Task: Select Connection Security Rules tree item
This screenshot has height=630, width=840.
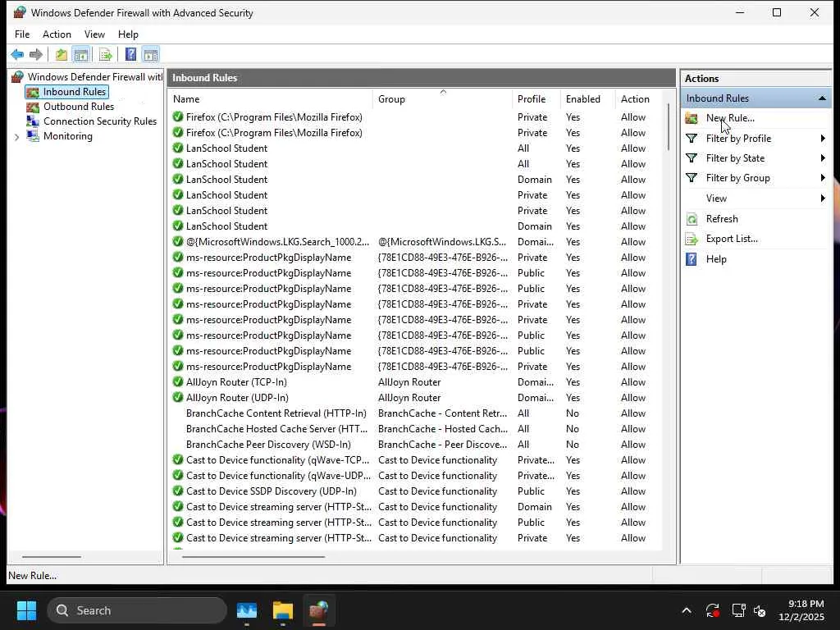Action: tap(100, 121)
